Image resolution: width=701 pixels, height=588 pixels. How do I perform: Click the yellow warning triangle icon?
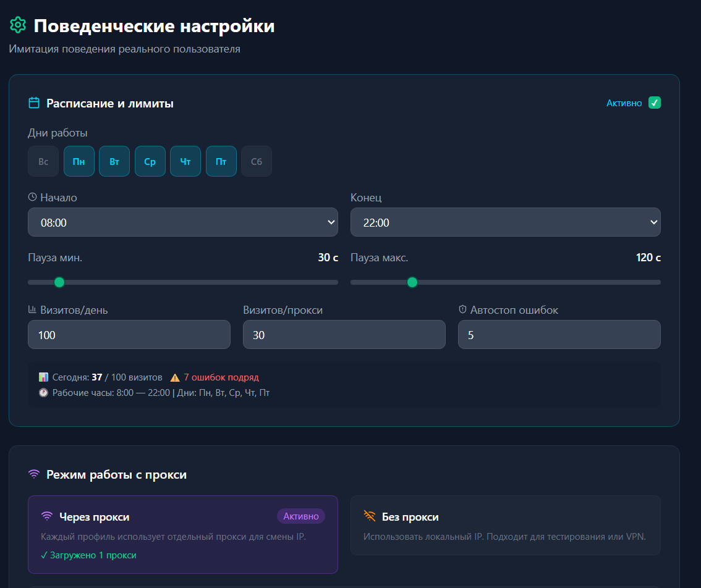(175, 377)
